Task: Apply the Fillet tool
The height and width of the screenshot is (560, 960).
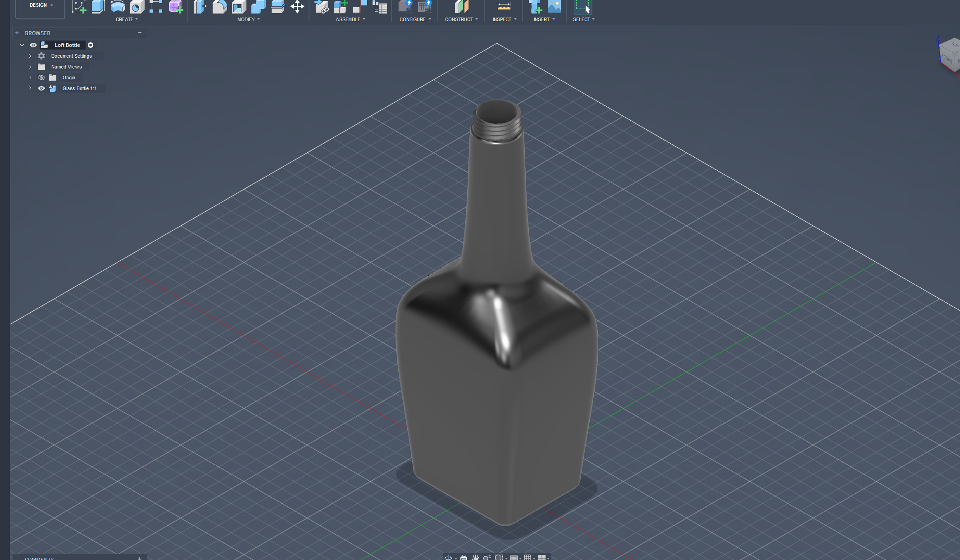Action: 219,6
